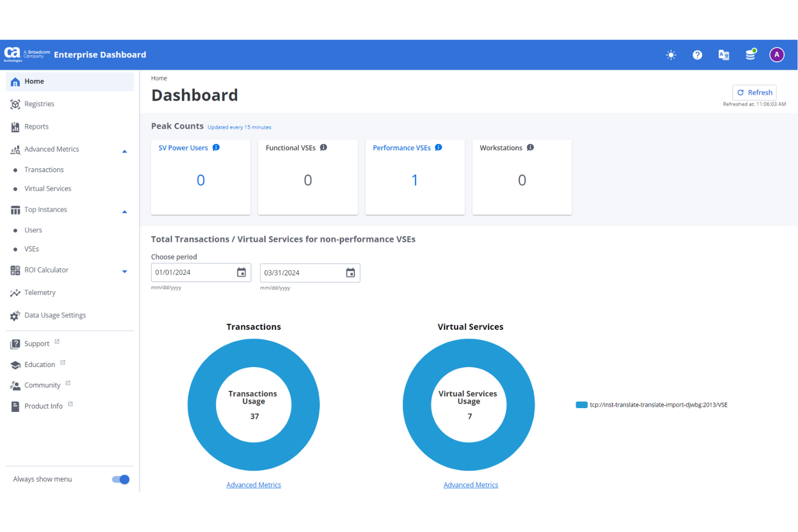Click the 'Refreshed at: 11:06:03 AM' text

[754, 104]
